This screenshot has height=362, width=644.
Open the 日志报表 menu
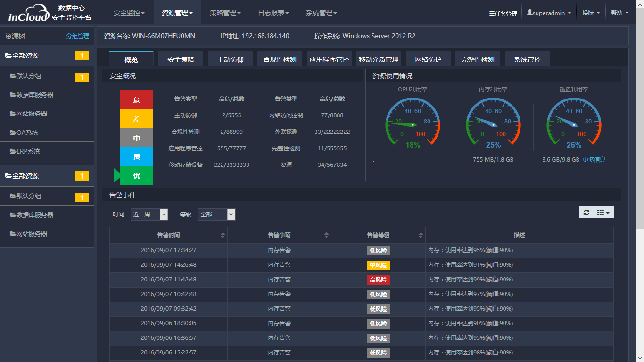[x=273, y=13]
